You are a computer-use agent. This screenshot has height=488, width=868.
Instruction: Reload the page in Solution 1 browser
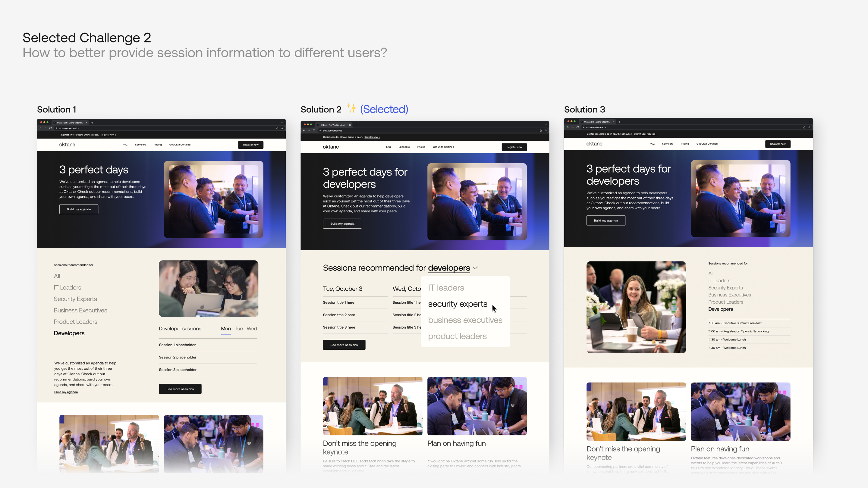click(x=50, y=128)
